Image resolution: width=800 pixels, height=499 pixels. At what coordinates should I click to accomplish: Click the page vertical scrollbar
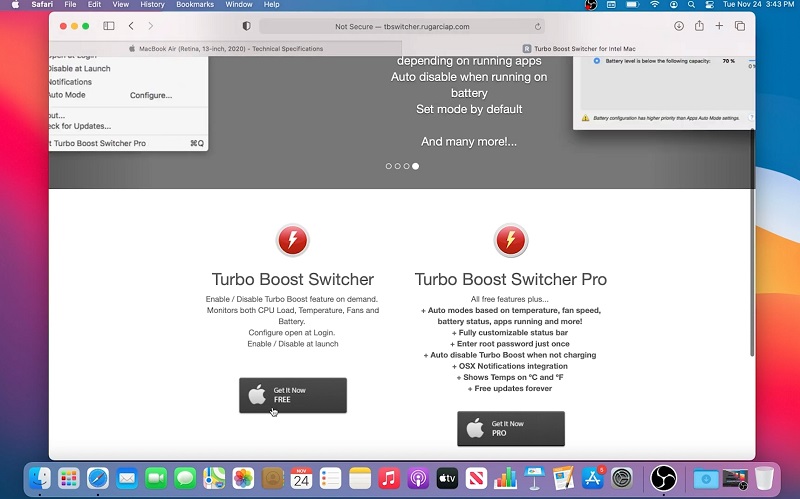click(x=752, y=242)
